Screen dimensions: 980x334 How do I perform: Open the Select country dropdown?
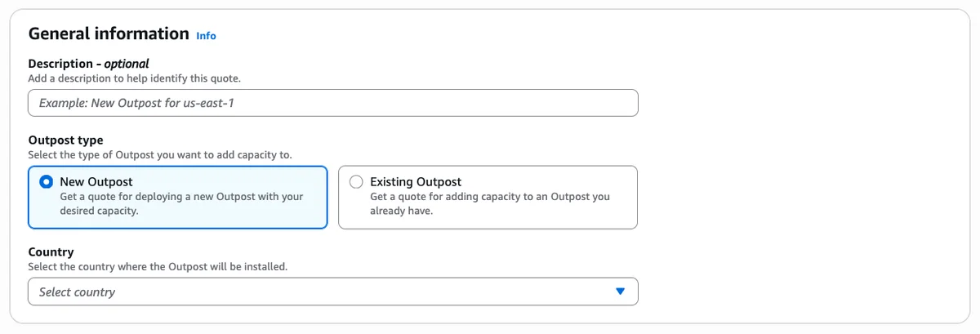click(x=333, y=292)
